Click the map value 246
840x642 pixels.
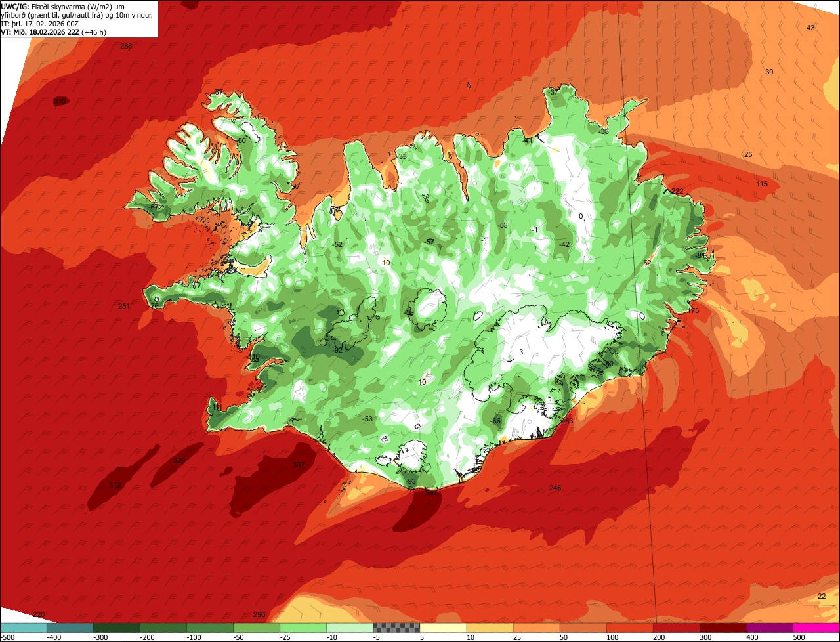coord(555,488)
